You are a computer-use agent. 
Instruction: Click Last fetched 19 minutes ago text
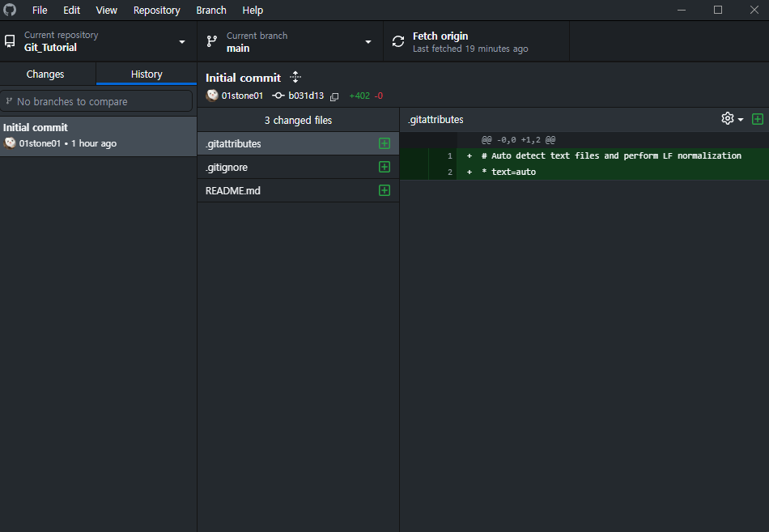(x=470, y=49)
